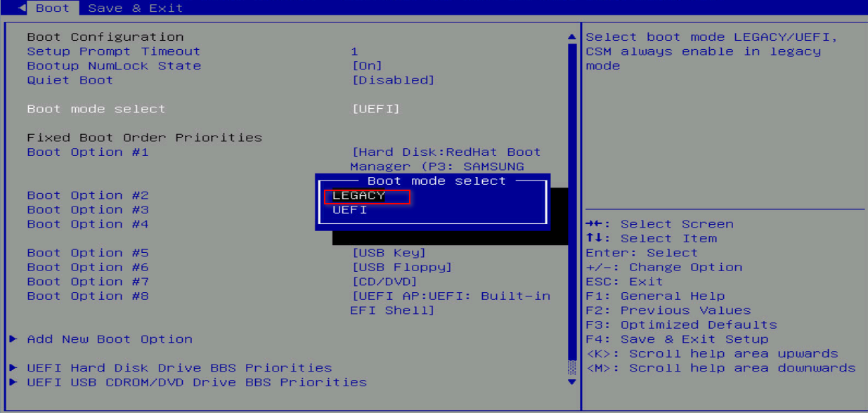868x413 pixels.
Task: Expand UEFI USB CDROM/DVD Drive BBS Priorities
Action: coord(197,383)
